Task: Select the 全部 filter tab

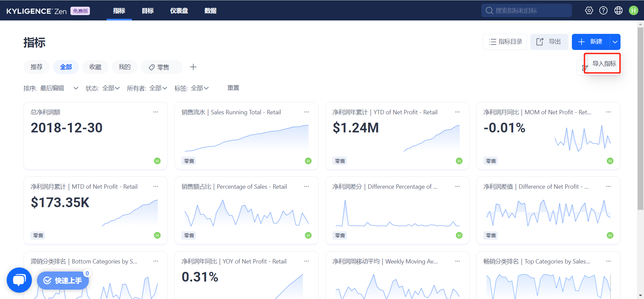Action: click(66, 67)
